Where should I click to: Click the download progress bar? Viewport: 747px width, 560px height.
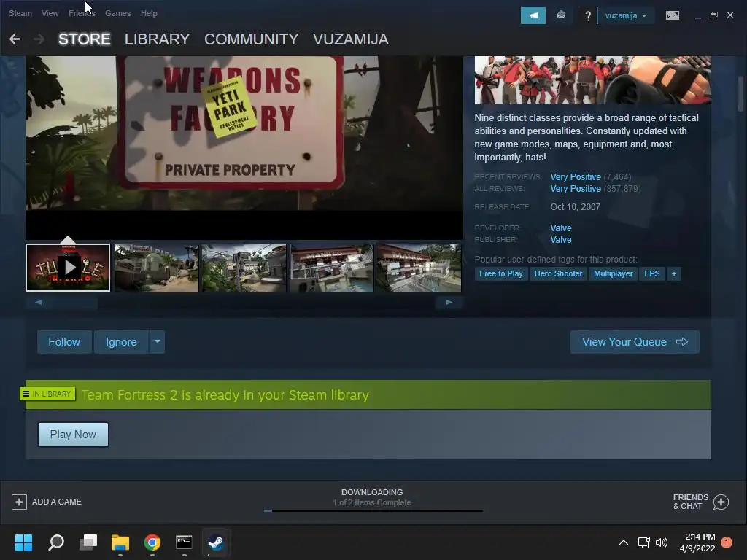(373, 510)
